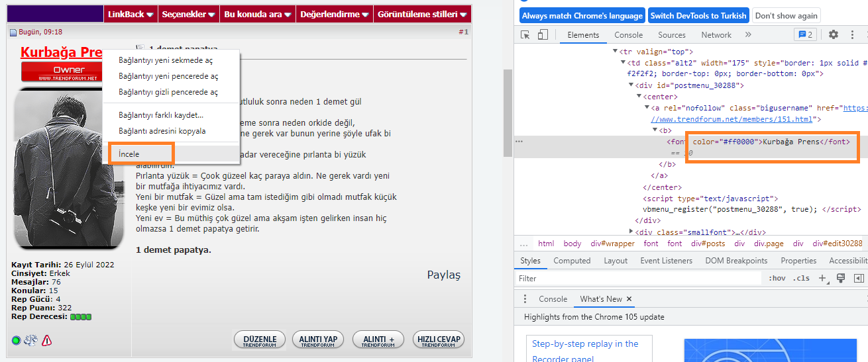Close the What's New drawer tab
The width and height of the screenshot is (868, 362).
point(629,299)
